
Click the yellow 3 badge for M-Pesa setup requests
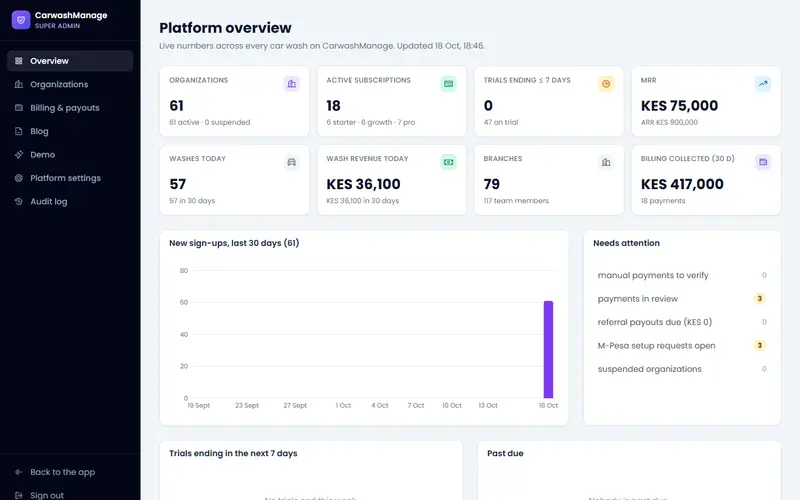[760, 346]
